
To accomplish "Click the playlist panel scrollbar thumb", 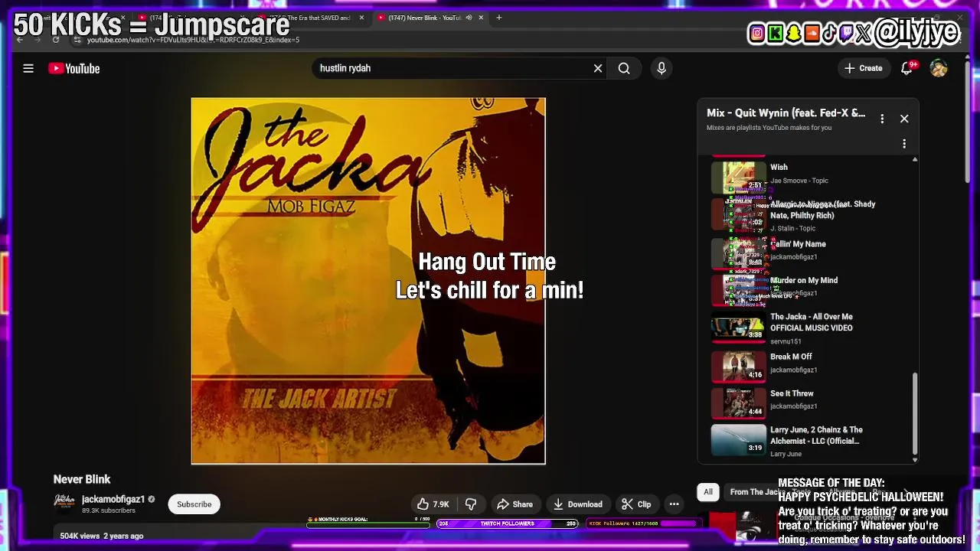I will click(x=915, y=413).
